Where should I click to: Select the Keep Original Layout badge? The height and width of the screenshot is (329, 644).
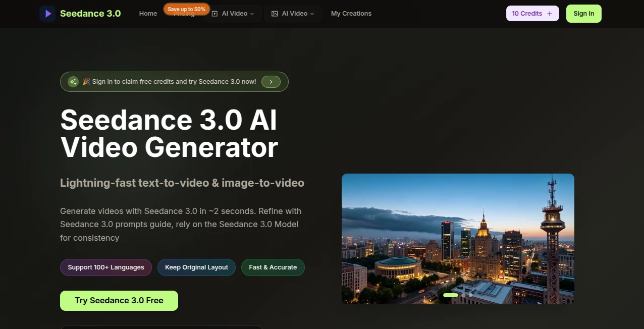pos(196,267)
